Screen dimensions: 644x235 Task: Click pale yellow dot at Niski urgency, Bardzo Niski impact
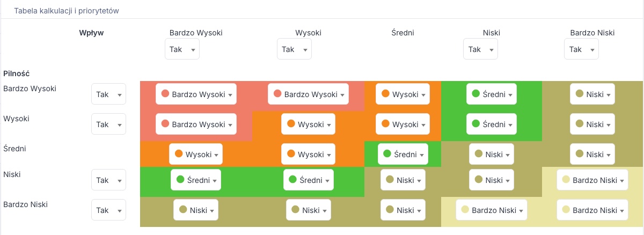[566, 179]
